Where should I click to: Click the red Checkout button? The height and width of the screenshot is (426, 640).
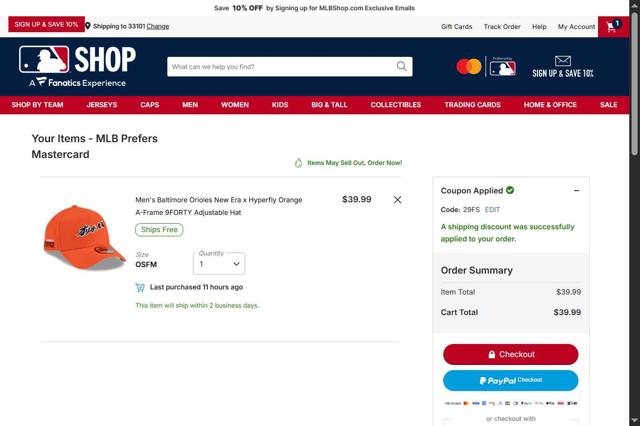coord(511,354)
